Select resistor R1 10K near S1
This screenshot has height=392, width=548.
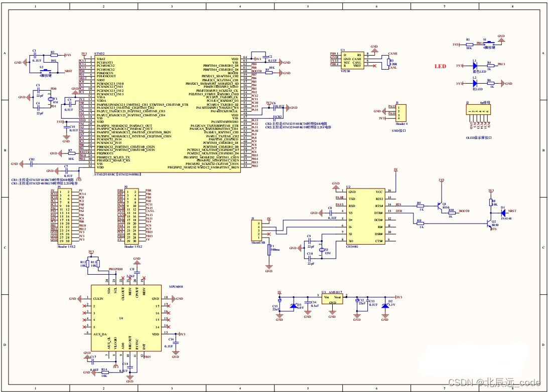click(x=469, y=45)
